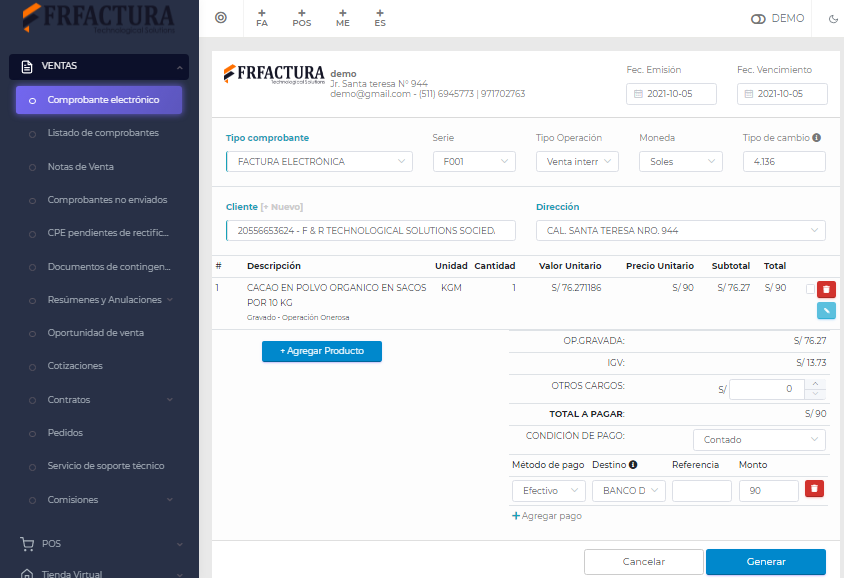844x578 pixels.
Task: Click the Destino info icon
Action: pos(633,464)
